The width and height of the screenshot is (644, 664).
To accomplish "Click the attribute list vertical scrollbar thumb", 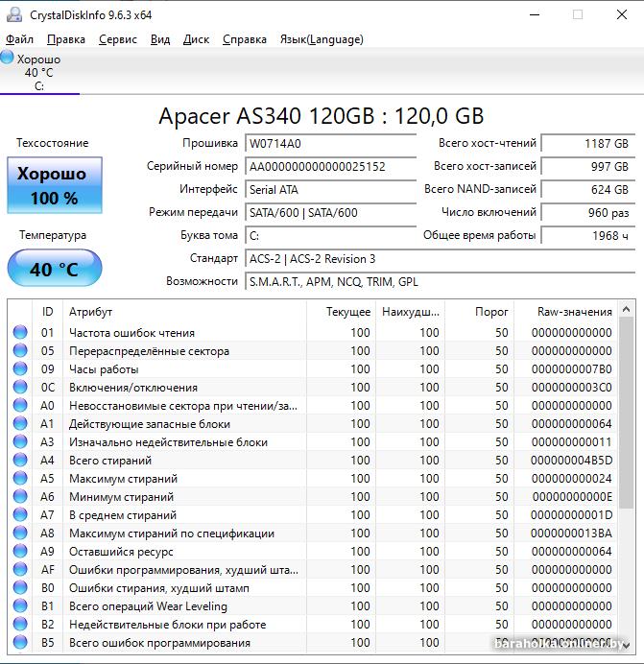I will (626, 413).
